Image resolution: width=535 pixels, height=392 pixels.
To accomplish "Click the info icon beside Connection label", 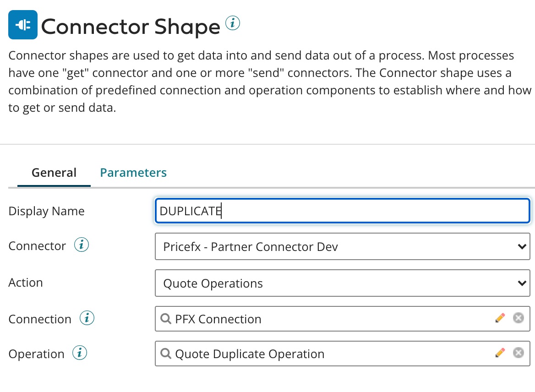I will pos(87,317).
